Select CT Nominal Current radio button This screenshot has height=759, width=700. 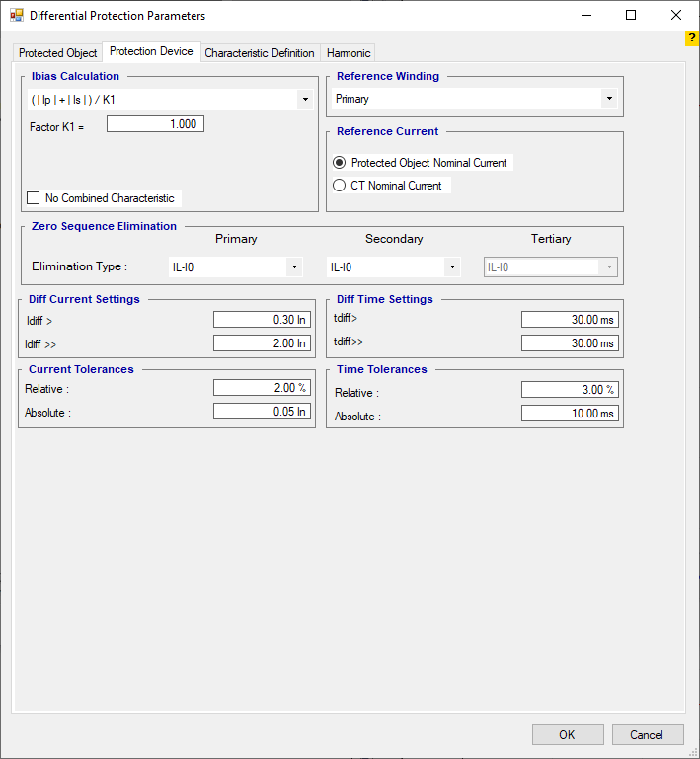coord(340,186)
